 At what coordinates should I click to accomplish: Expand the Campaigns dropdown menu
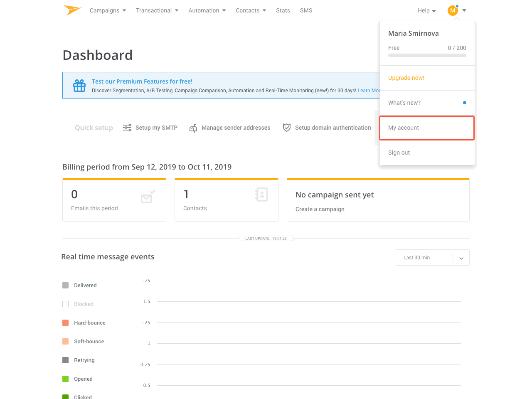pos(108,10)
